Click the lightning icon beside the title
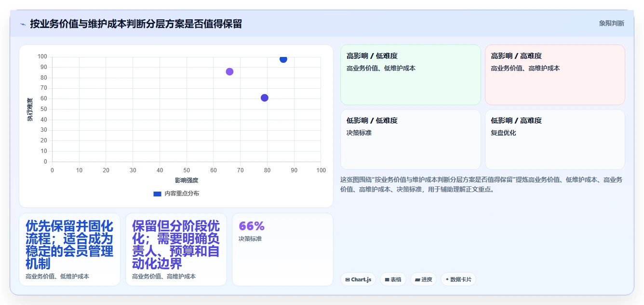The height and width of the screenshot is (305, 644). coord(23,24)
